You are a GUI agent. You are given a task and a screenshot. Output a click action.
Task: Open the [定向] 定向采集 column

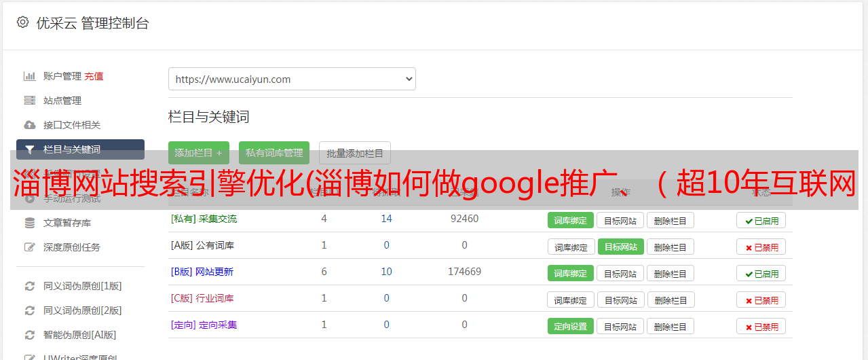click(204, 325)
